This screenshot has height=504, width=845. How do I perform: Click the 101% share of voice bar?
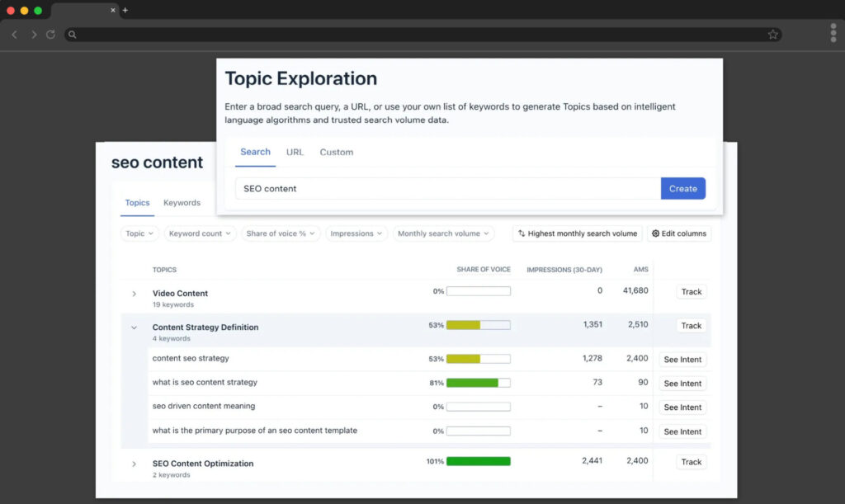[x=479, y=461]
